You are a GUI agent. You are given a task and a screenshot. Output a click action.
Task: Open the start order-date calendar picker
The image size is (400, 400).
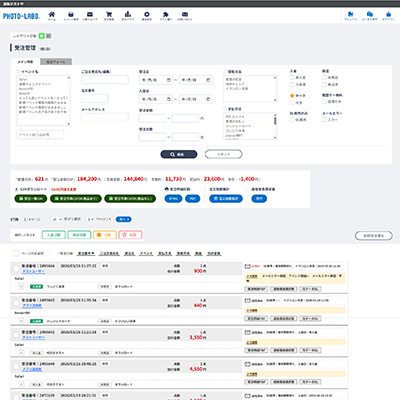pyautogui.click(x=168, y=80)
